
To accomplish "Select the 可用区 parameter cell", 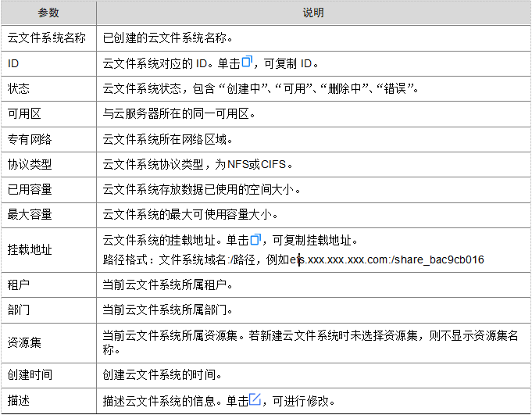I will pos(49,114).
